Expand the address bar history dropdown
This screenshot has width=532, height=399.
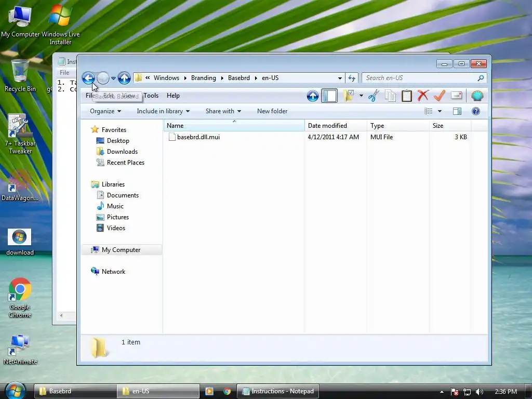[340, 78]
